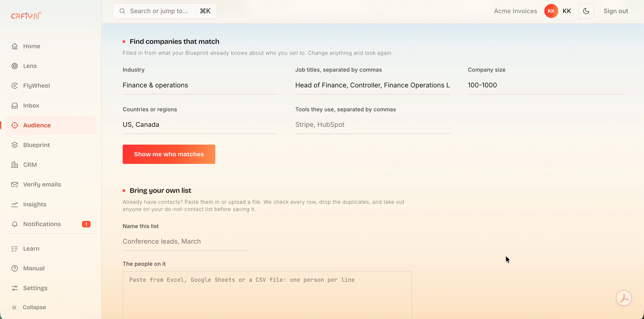The image size is (644, 319).
Task: Click the Manual question mark icon
Action: (15, 269)
